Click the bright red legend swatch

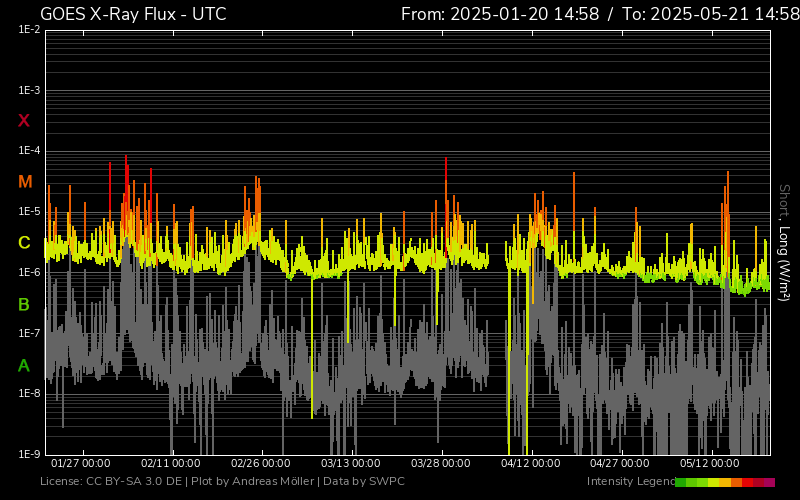747,482
